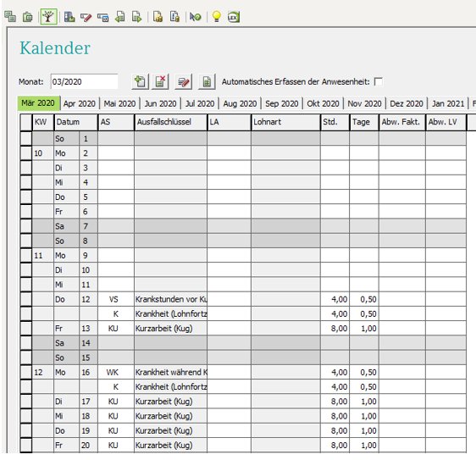Screen dimensions: 476x460
Task: Click the document with coins icon
Action: coord(158,17)
